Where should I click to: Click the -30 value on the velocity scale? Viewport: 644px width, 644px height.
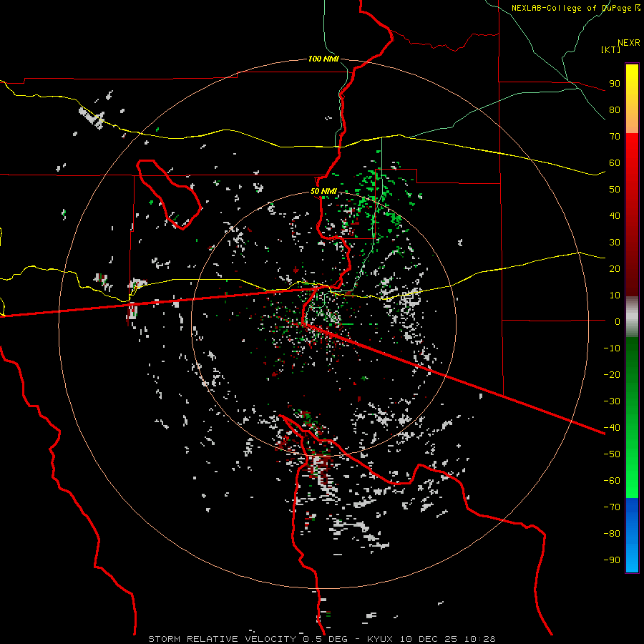[612, 401]
